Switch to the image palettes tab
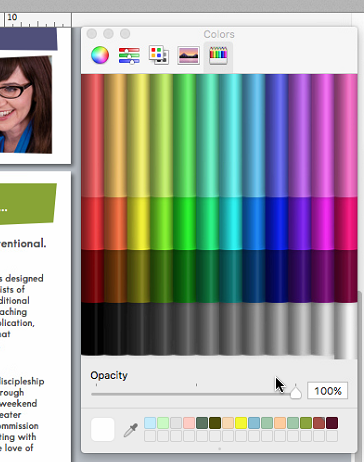 pos(188,55)
